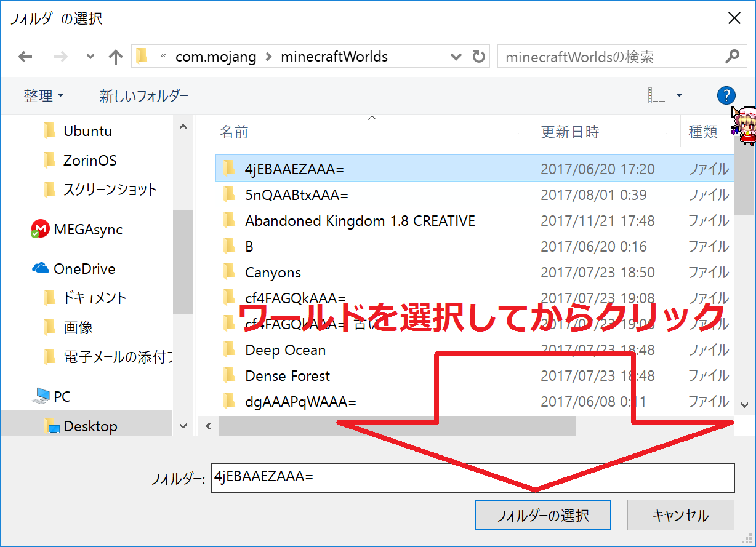
Task: Click the ZorinOS folder icon in sidebar
Action: point(50,160)
